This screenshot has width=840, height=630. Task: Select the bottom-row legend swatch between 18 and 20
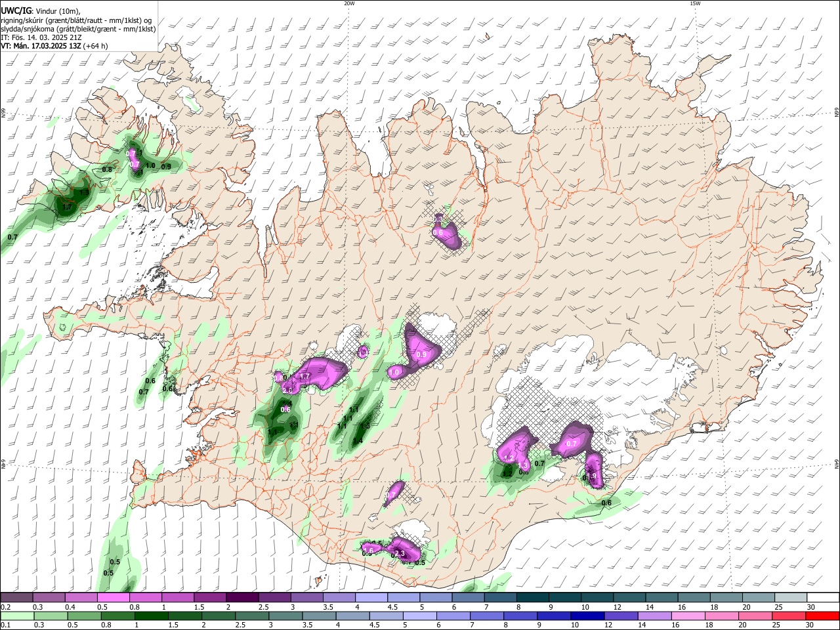(721, 616)
